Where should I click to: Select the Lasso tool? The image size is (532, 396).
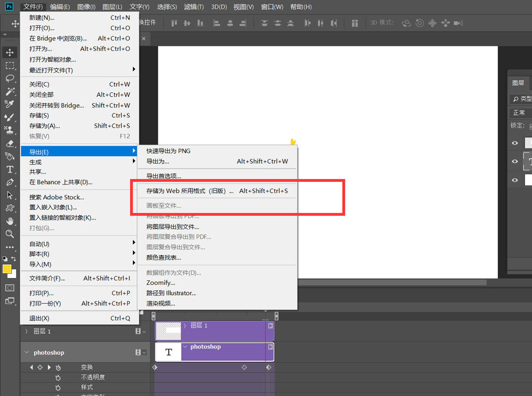[x=10, y=78]
